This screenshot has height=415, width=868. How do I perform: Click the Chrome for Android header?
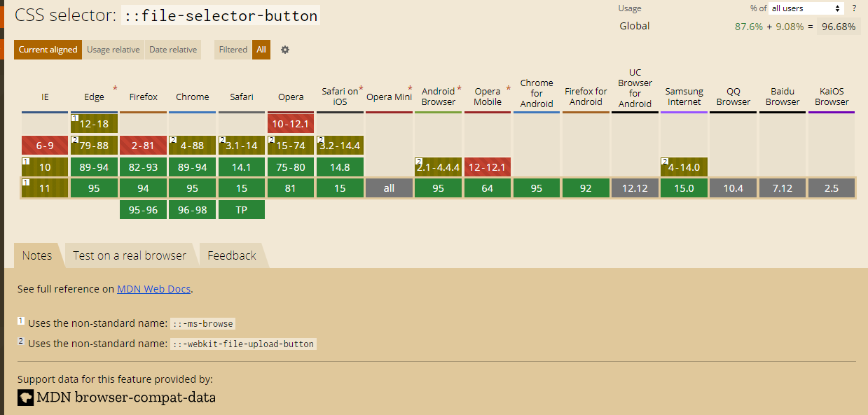[x=537, y=93]
